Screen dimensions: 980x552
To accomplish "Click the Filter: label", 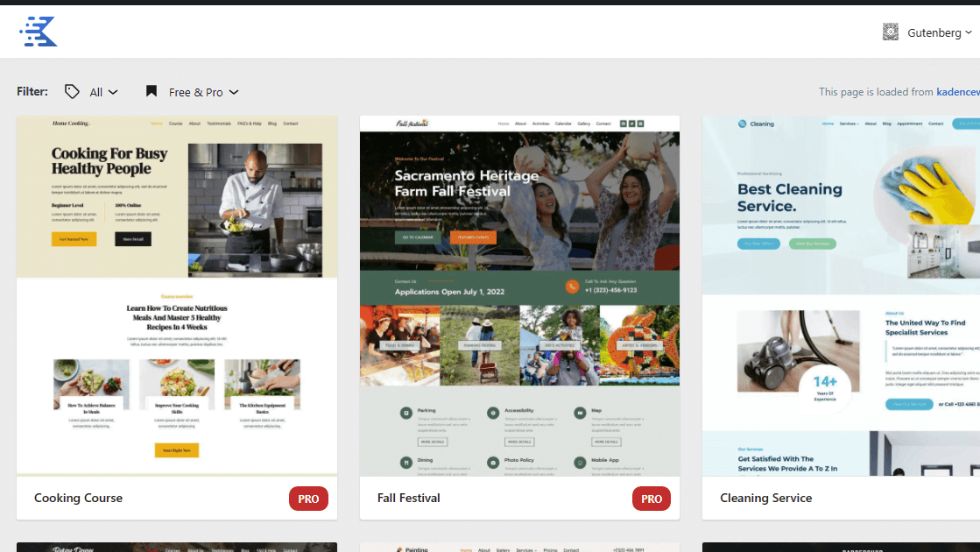I will point(32,91).
